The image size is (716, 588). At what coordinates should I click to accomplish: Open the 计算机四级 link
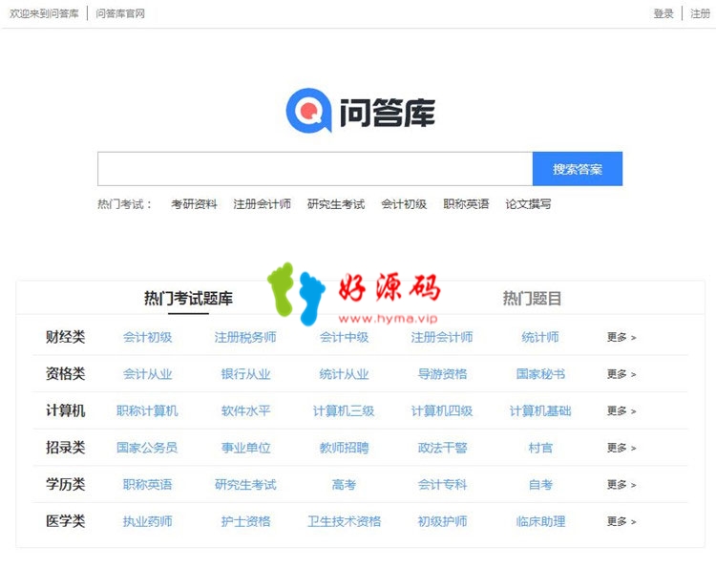click(442, 410)
